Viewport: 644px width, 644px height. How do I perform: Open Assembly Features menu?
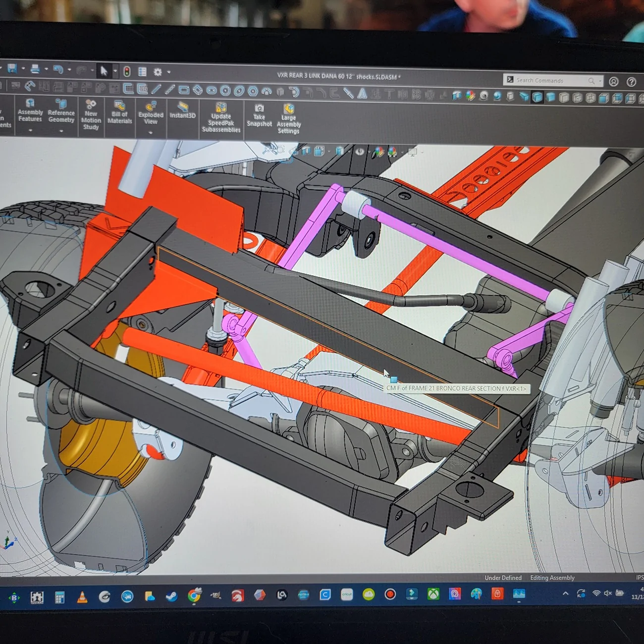30,114
